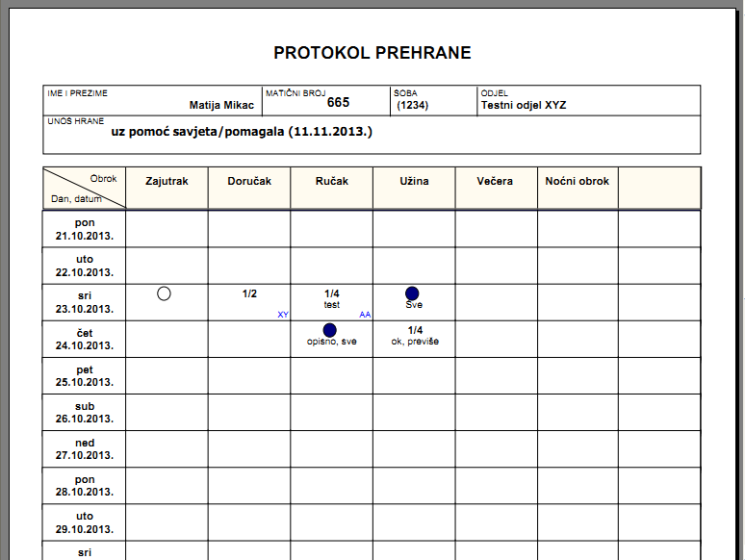Click the blue 'XY' initials marker

[283, 315]
